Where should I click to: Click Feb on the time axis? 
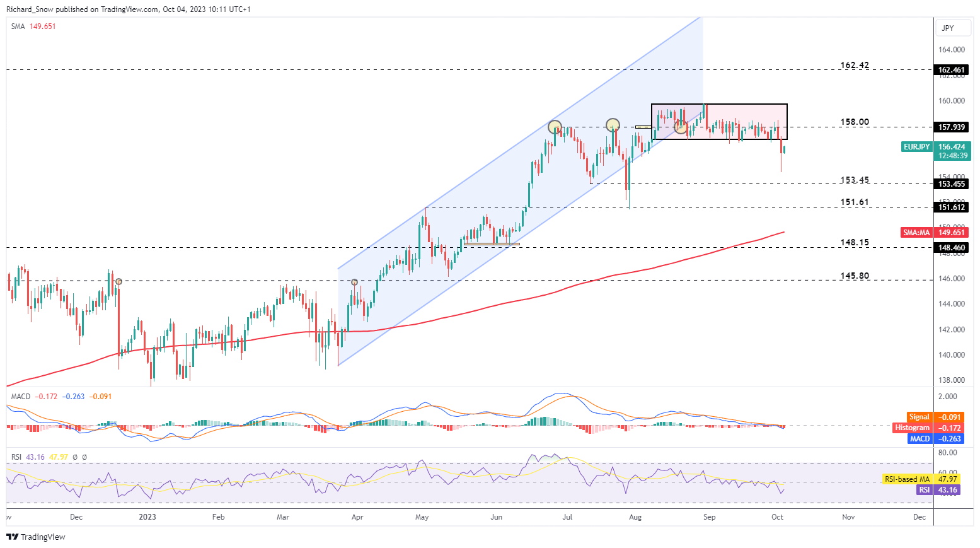(218, 517)
